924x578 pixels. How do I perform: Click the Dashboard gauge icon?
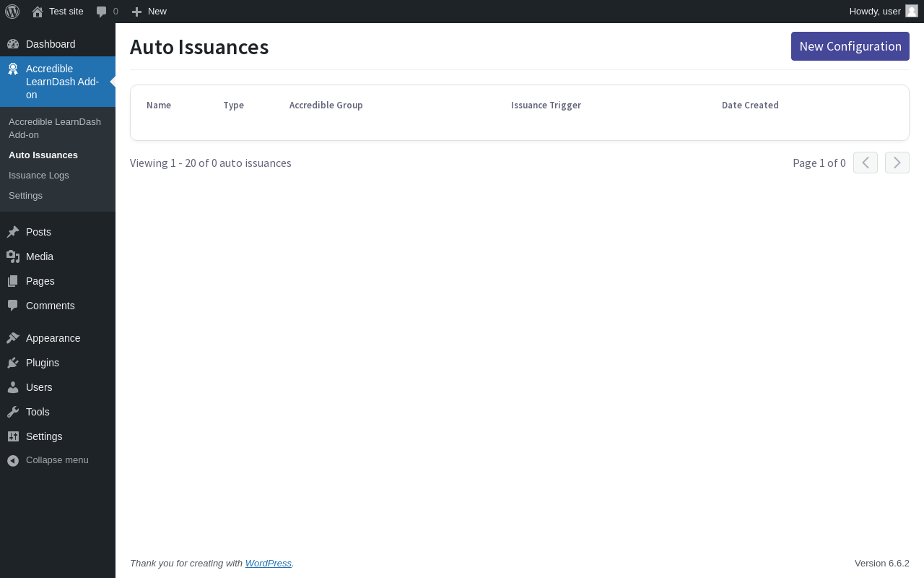click(13, 44)
